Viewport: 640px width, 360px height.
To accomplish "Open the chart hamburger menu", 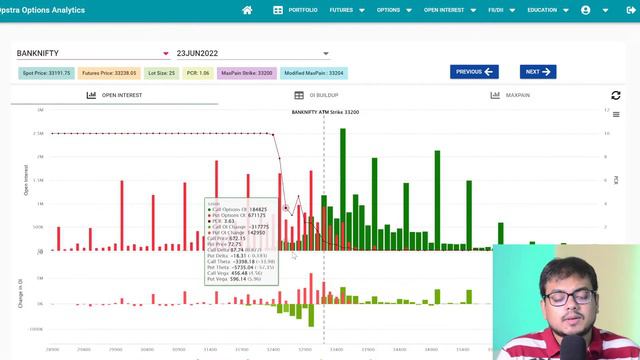I will pos(616,115).
